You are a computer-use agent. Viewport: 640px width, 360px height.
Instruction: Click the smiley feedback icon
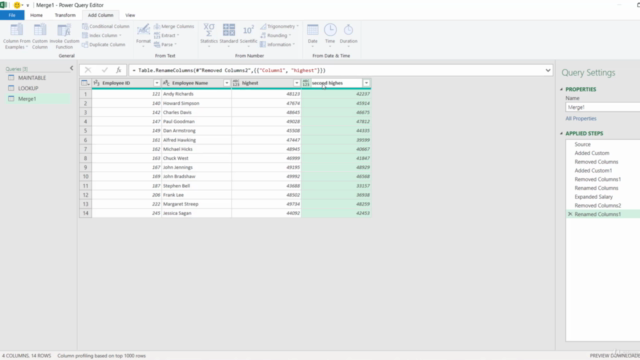pos(17,5)
